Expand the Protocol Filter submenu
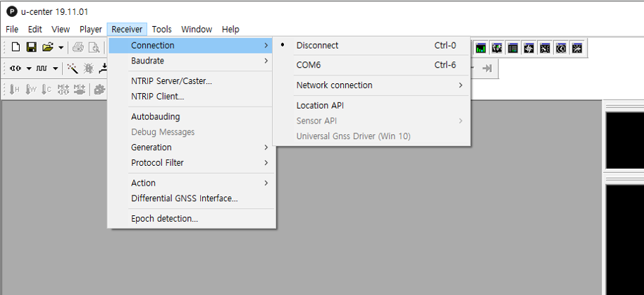This screenshot has height=295, width=644. tap(190, 163)
